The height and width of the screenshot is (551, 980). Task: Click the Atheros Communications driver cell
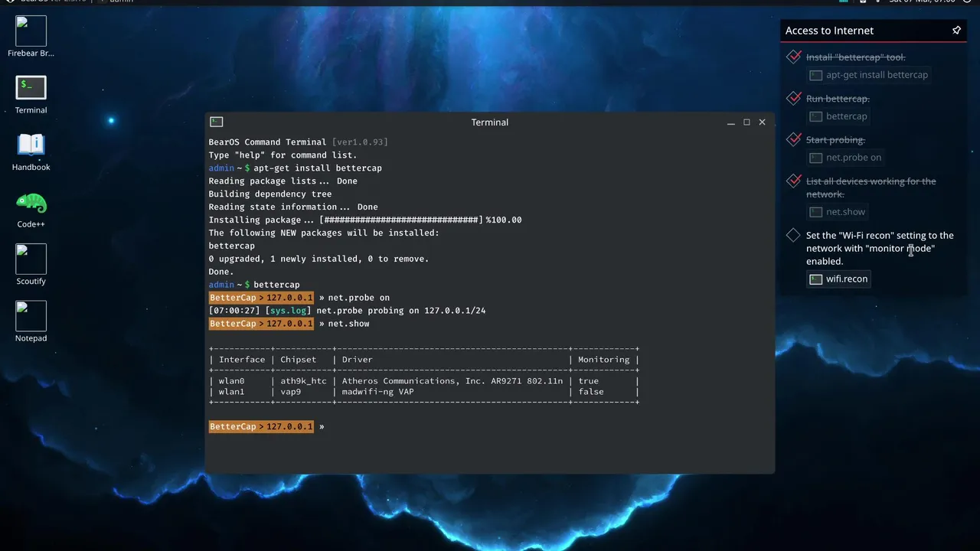(x=452, y=381)
